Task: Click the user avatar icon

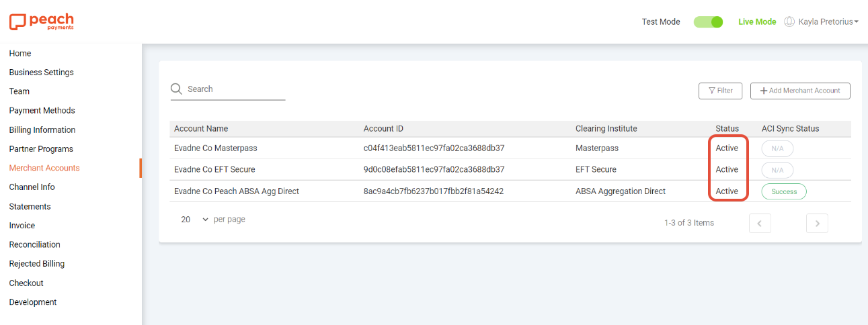Action: tap(790, 21)
